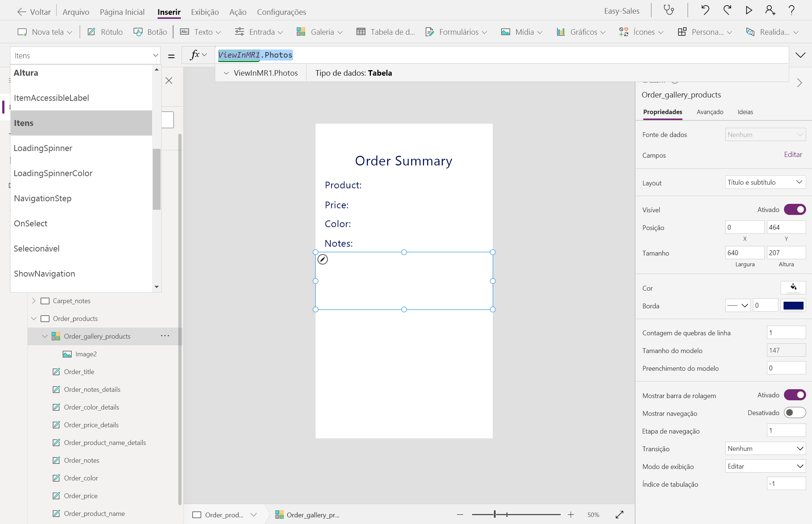
Task: Click the border color swatch
Action: 793,305
